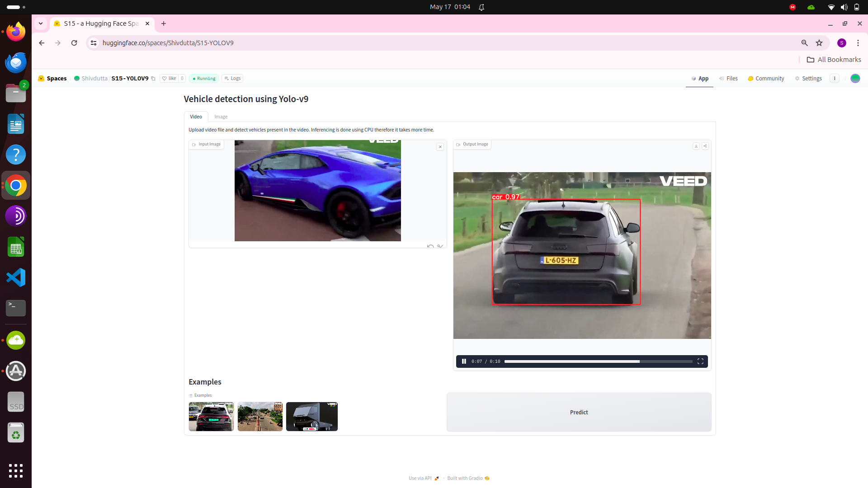Seek in the output video progress bar

598,361
